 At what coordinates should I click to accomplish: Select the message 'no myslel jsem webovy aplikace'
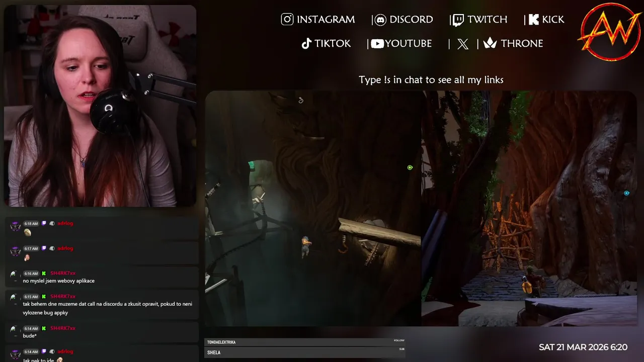tap(59, 281)
